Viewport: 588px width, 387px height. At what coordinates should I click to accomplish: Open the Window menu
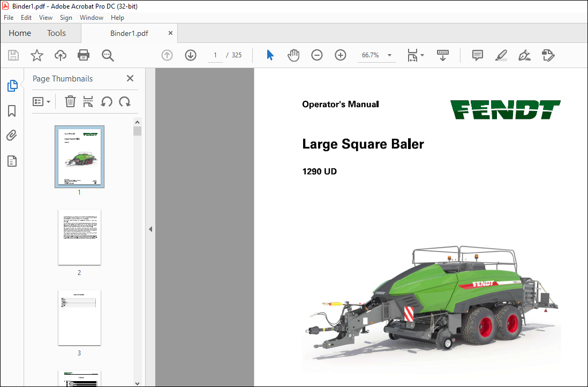[92, 18]
